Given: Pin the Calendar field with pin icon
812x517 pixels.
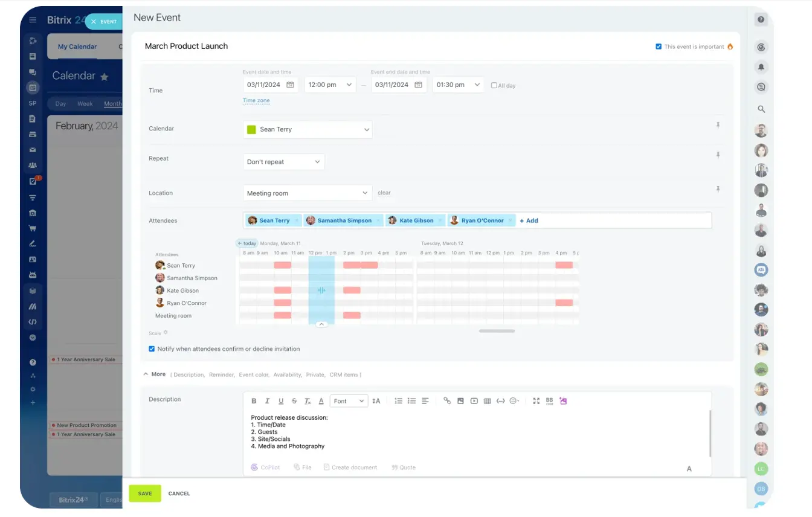Looking at the screenshot, I should pos(718,126).
